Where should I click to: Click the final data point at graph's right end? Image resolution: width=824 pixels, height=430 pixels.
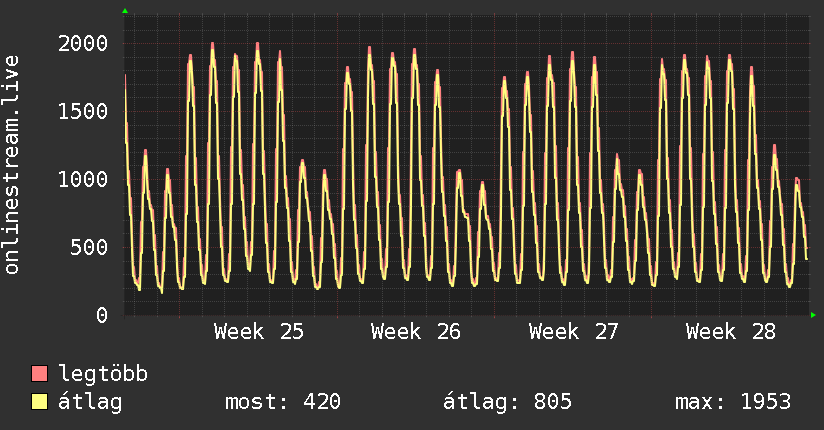point(807,259)
